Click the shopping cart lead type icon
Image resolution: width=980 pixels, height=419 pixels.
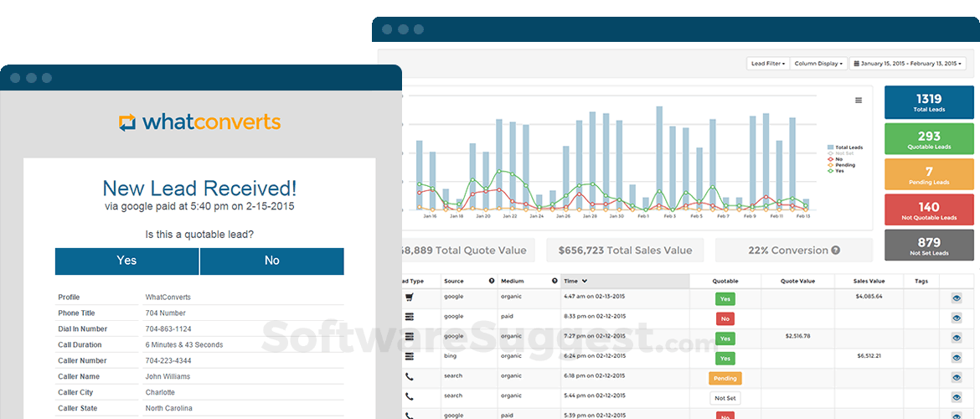click(x=410, y=297)
